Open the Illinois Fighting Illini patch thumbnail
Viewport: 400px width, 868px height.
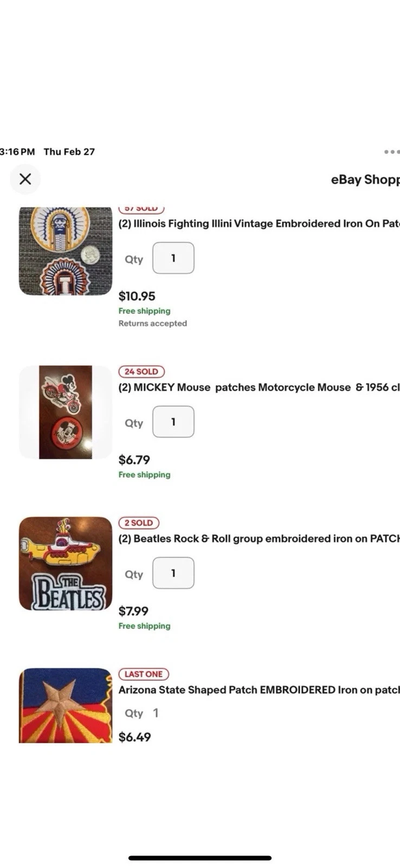(x=66, y=251)
